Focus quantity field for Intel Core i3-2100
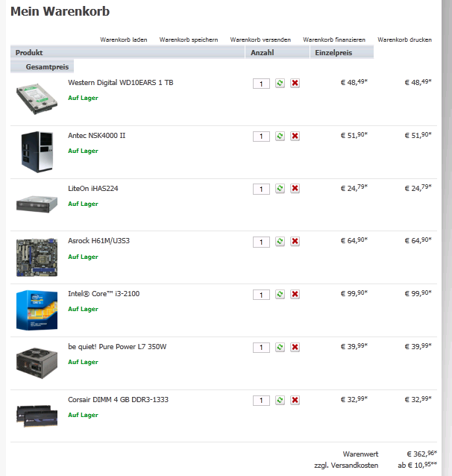Screen dimensions: 452x476 261,295
